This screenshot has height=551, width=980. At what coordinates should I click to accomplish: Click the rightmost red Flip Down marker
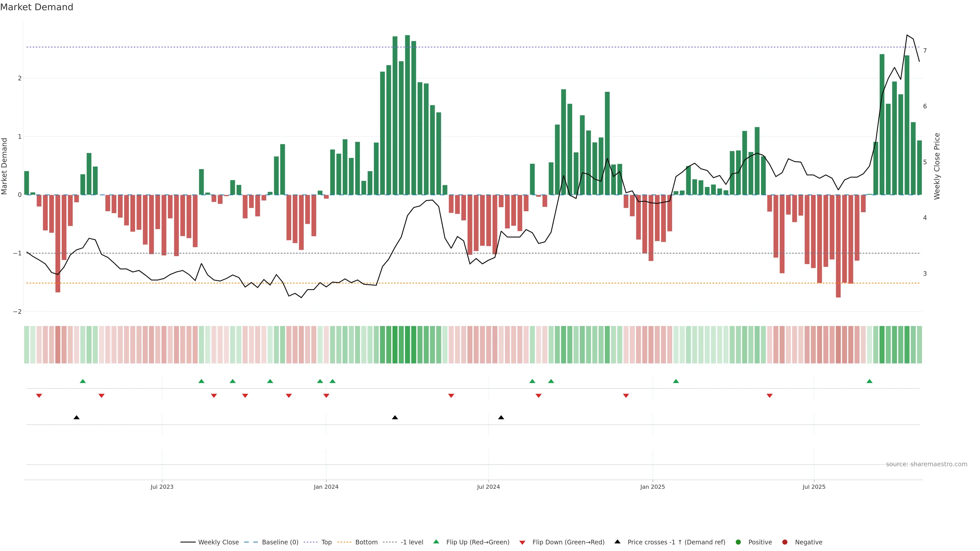click(x=770, y=396)
